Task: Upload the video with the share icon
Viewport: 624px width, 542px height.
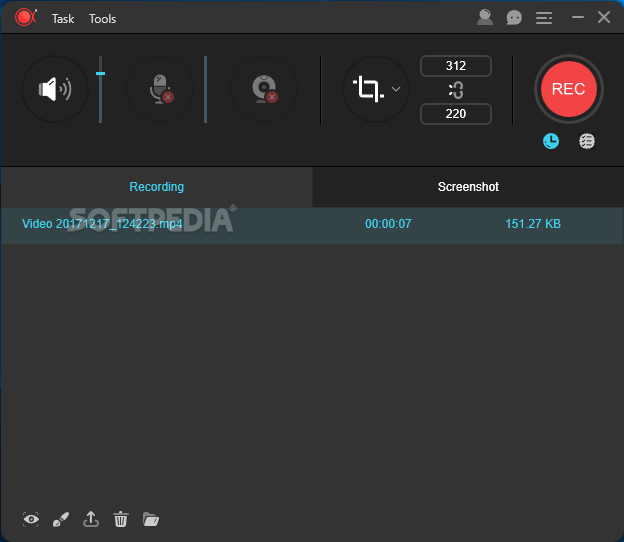Action: pos(91,519)
